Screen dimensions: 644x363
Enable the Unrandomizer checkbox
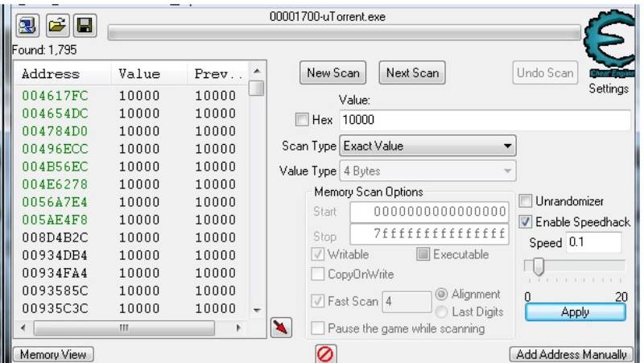(526, 201)
